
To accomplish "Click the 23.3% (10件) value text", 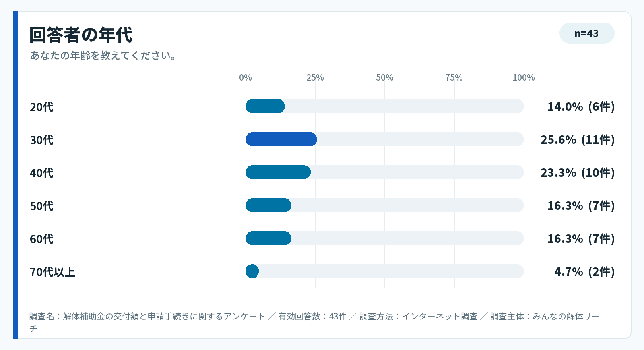I will click(578, 173).
